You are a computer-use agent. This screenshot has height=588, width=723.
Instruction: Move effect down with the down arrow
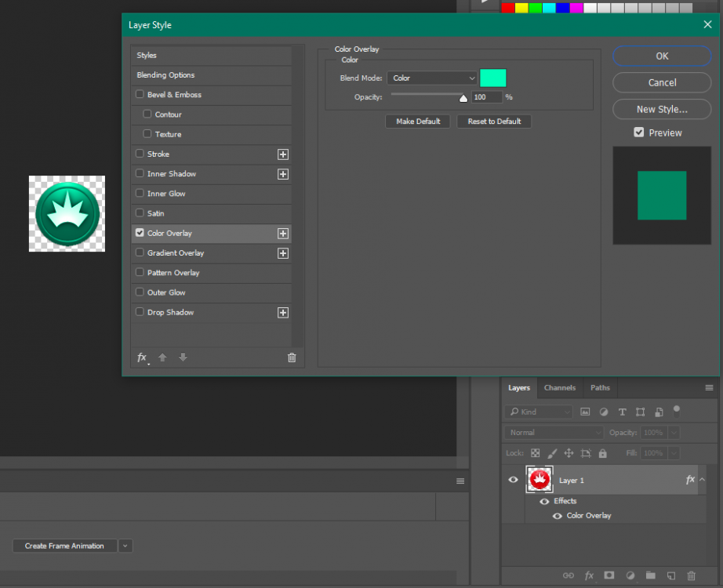pyautogui.click(x=183, y=357)
